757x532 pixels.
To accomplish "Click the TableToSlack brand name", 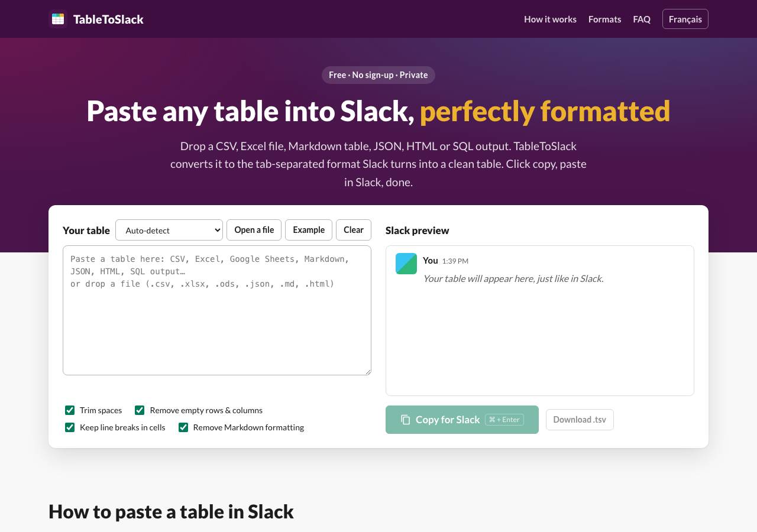I will pyautogui.click(x=108, y=20).
